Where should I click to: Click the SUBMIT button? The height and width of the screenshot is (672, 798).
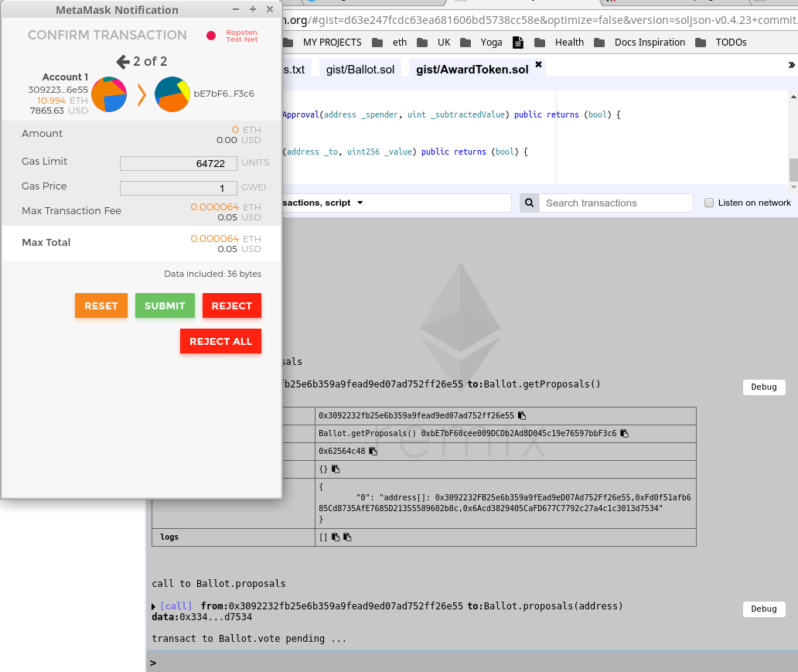click(165, 306)
